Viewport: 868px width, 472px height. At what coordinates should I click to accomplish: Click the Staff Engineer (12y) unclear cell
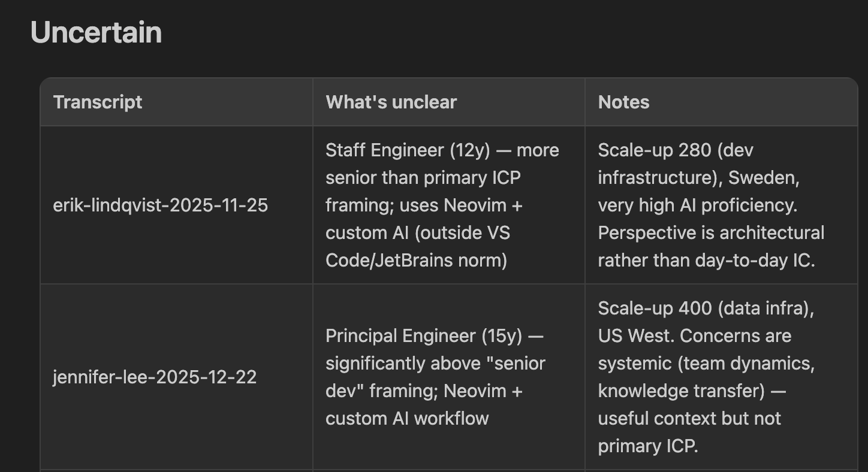[448, 205]
